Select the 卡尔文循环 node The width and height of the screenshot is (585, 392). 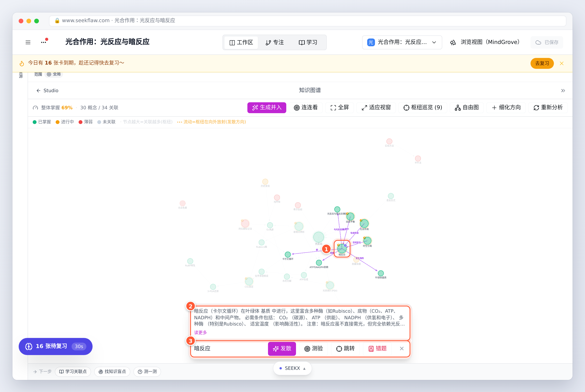[x=288, y=255]
